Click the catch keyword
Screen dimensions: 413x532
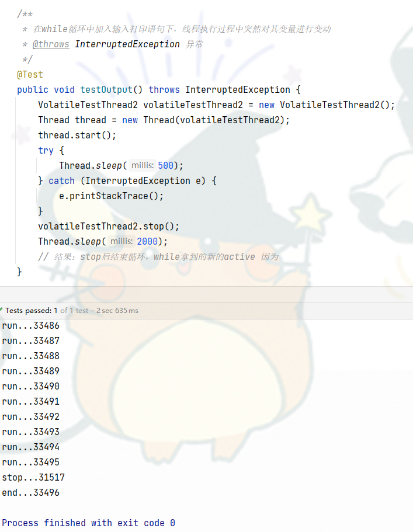pyautogui.click(x=61, y=181)
